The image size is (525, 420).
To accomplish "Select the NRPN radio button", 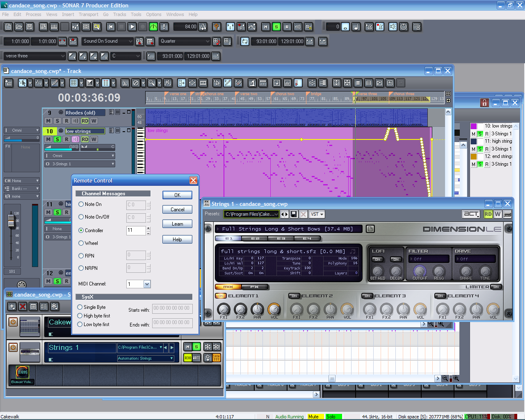I will [x=81, y=268].
